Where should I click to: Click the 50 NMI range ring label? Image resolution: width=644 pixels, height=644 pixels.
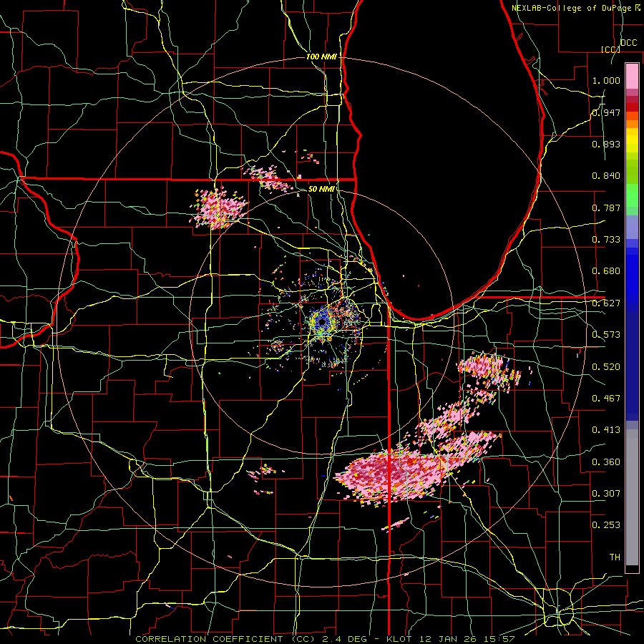(321, 189)
